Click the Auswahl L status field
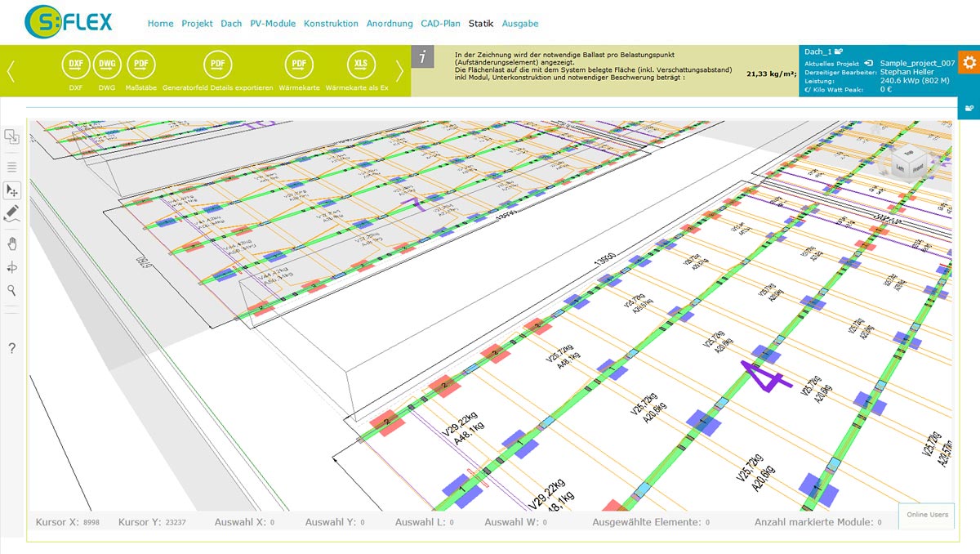The width and height of the screenshot is (980, 554). 424,521
